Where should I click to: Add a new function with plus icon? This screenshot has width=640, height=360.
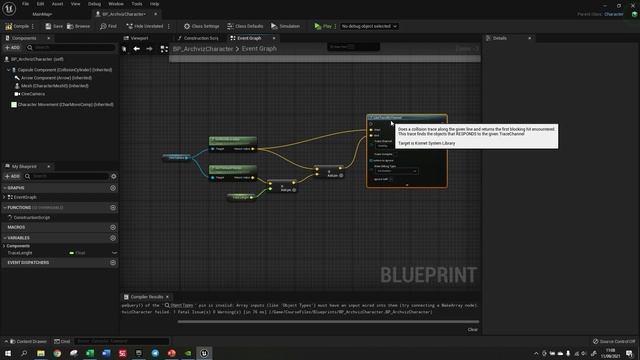[x=113, y=208]
